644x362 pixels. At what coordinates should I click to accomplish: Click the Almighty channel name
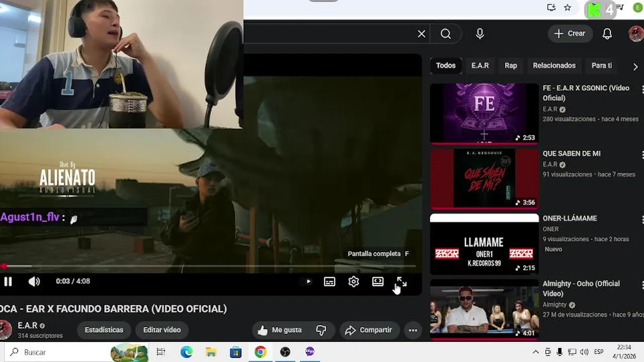click(x=554, y=305)
